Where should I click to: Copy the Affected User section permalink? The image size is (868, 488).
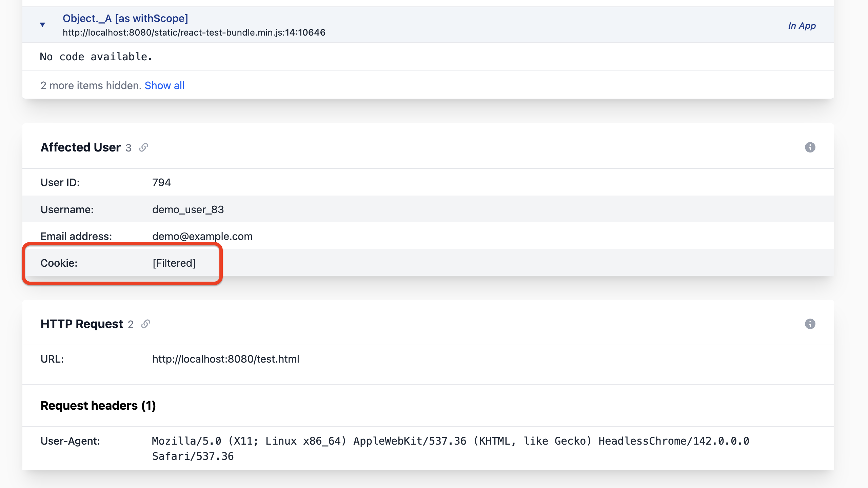(x=144, y=147)
